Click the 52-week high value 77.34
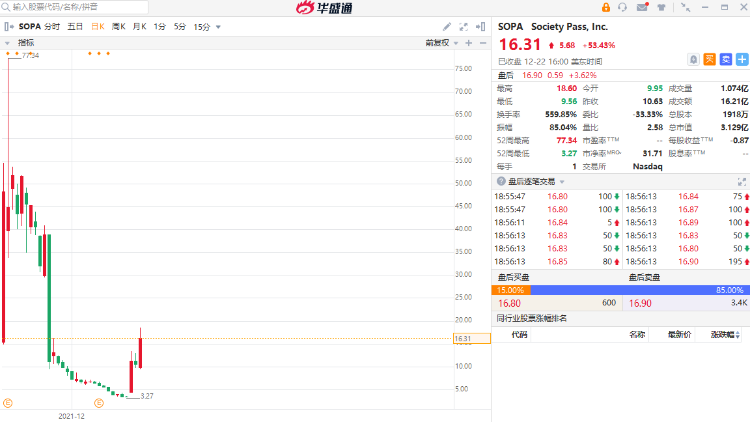This screenshot has width=750, height=422. click(567, 140)
